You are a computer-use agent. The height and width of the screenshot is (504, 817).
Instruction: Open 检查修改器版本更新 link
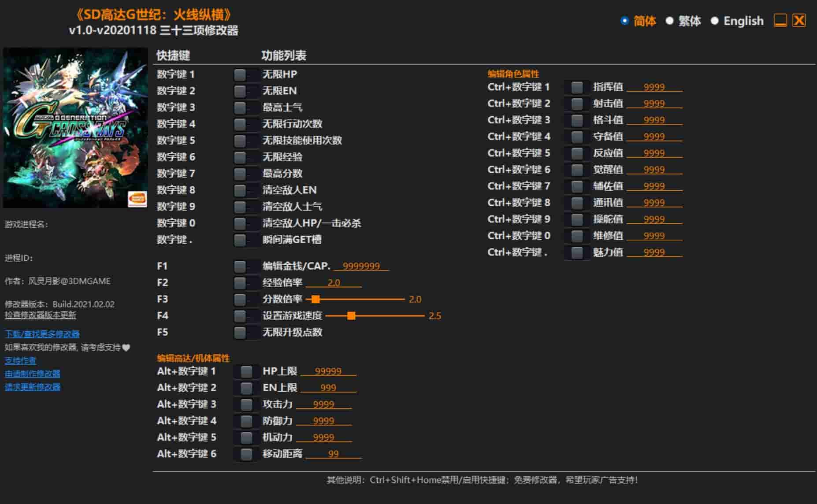click(40, 316)
